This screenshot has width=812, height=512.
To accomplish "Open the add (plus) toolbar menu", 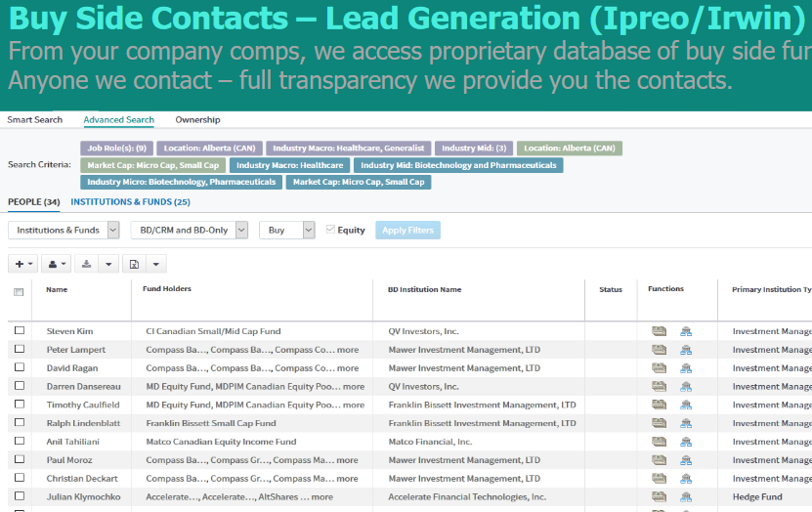I will pyautogui.click(x=22, y=264).
